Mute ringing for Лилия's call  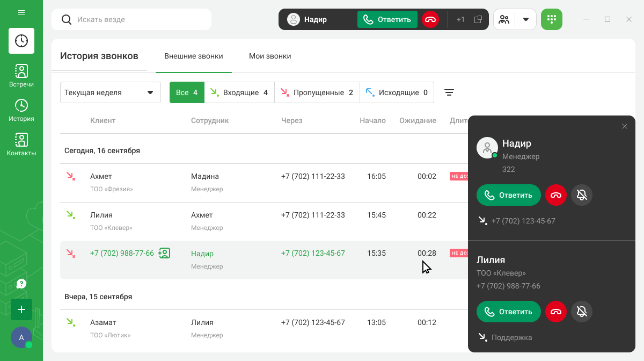[x=582, y=312]
